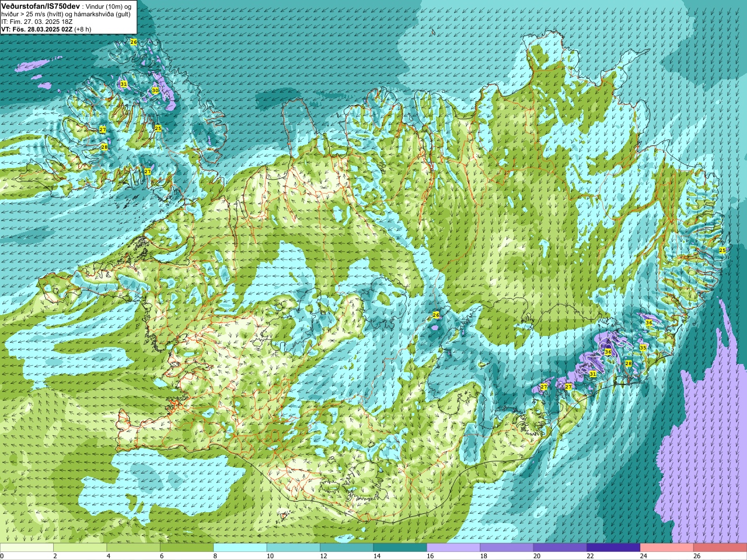This screenshot has height=560, width=747.
Task: Click the legend scale number "16"
Action: pyautogui.click(x=430, y=556)
